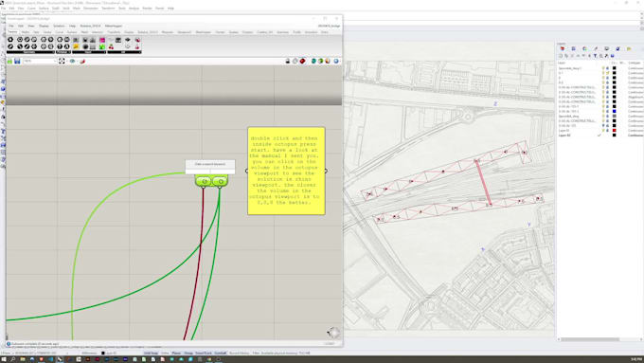Click black color swatch of Layer 02
644x363 pixels.
615,136
